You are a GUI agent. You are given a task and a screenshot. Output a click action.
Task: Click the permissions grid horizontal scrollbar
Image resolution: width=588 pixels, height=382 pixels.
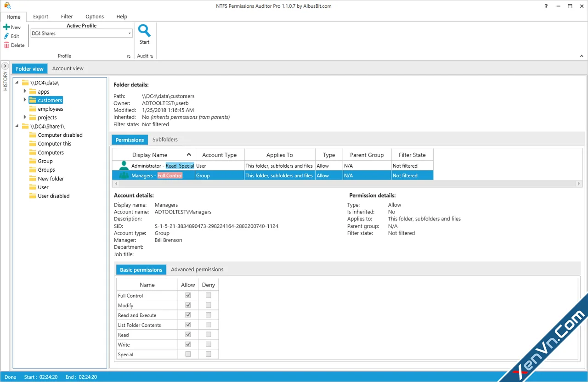(x=347, y=184)
